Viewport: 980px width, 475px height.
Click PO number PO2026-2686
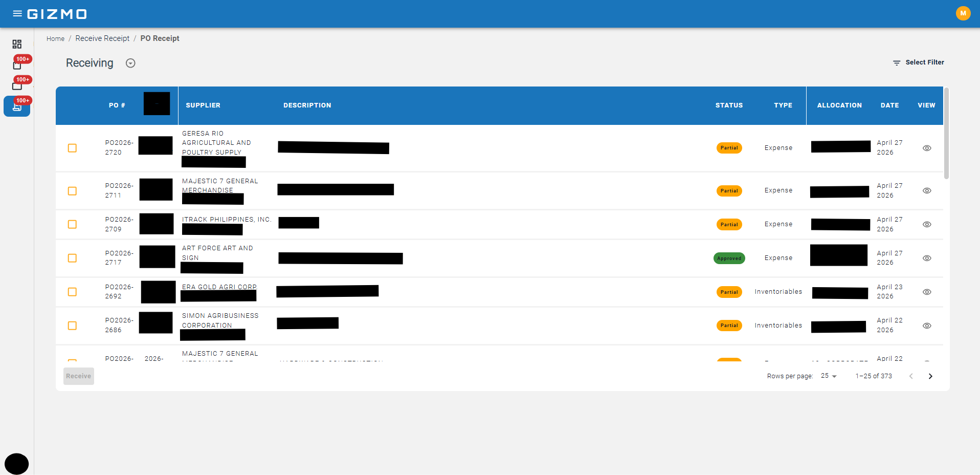(x=119, y=325)
